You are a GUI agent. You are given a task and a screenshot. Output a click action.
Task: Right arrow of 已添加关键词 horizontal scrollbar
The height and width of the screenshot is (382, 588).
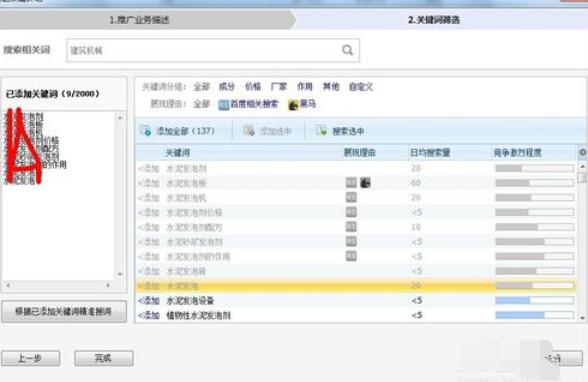coord(108,285)
